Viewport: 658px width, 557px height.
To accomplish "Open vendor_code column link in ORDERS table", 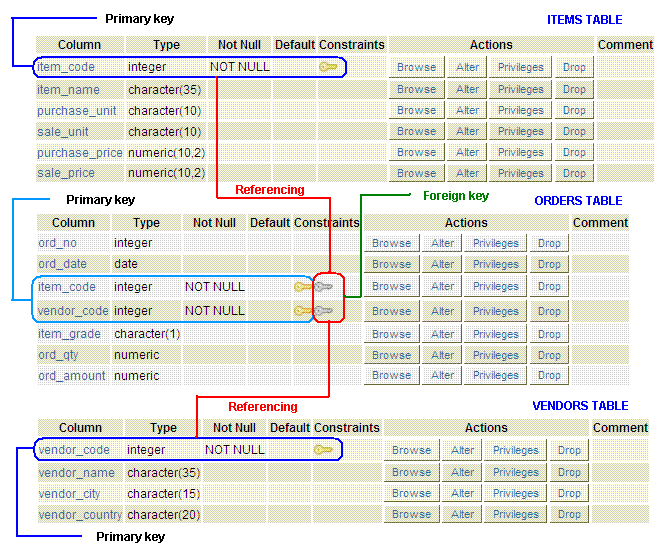I will [x=73, y=311].
